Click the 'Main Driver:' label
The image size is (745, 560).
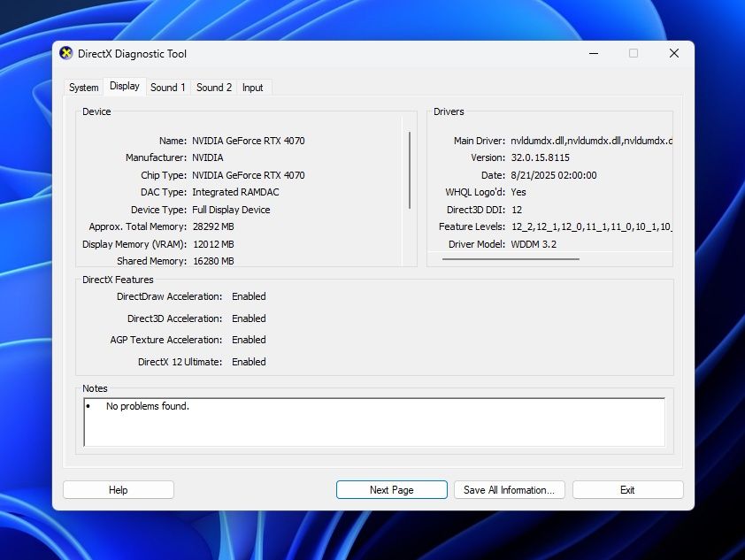point(480,141)
